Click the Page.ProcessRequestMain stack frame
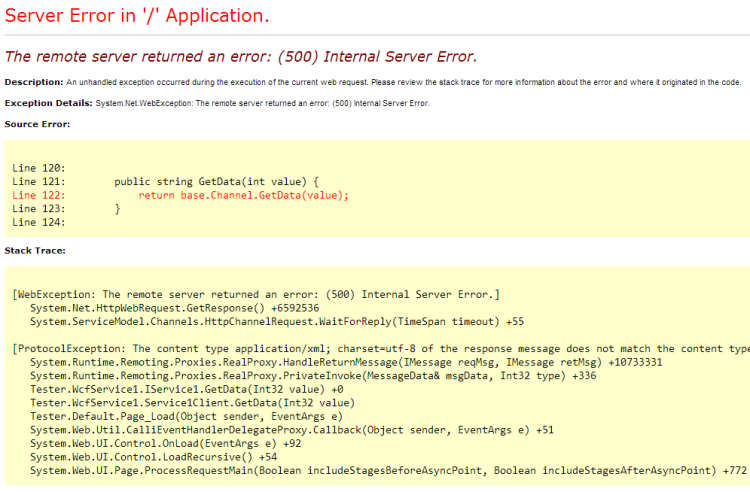This screenshot has height=492, width=750. 388,470
